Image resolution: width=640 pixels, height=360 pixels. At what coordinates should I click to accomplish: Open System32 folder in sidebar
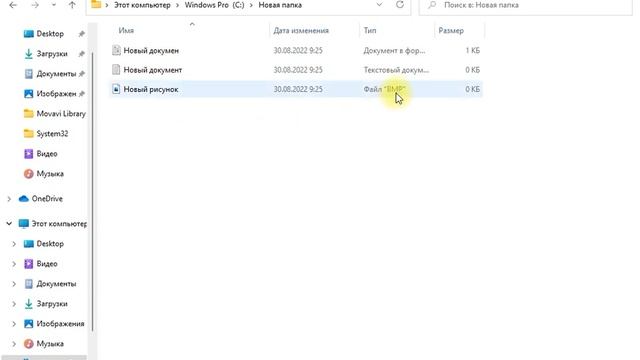point(52,134)
